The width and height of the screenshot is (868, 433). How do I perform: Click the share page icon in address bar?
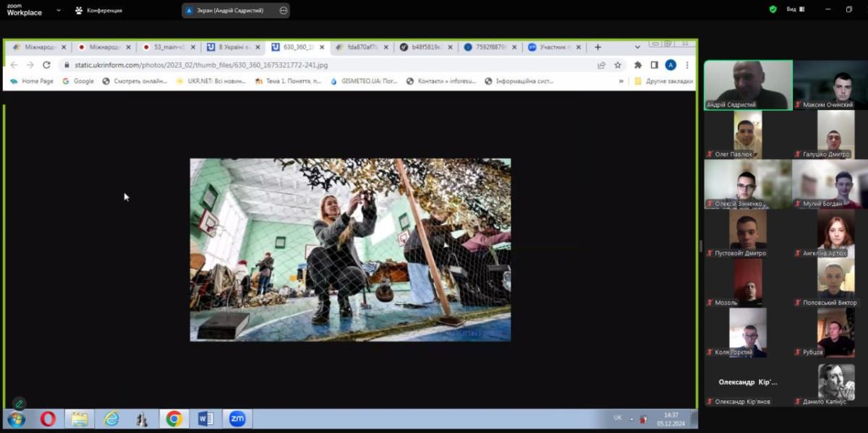[601, 65]
